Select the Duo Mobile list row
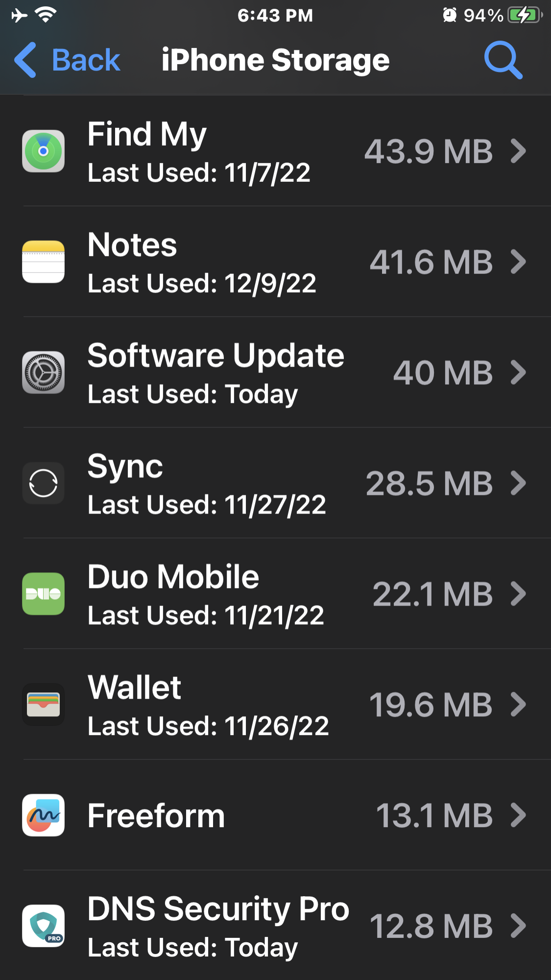 coord(275,594)
